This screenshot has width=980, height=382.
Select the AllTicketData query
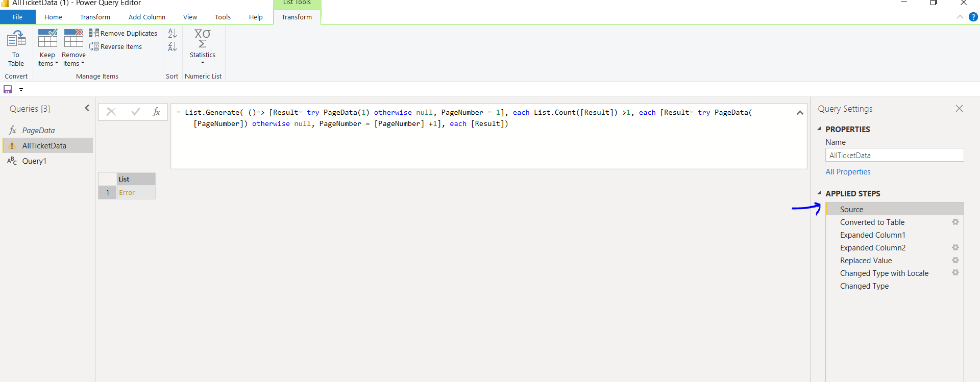pyautogui.click(x=48, y=145)
